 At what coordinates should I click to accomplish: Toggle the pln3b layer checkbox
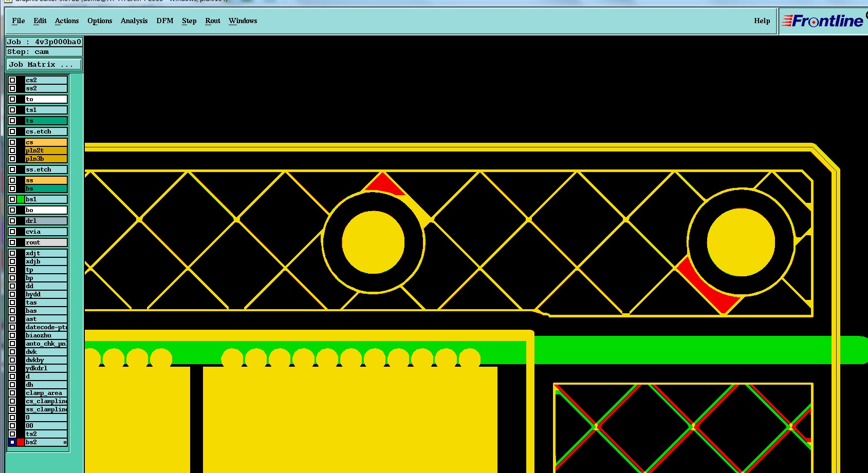click(12, 159)
